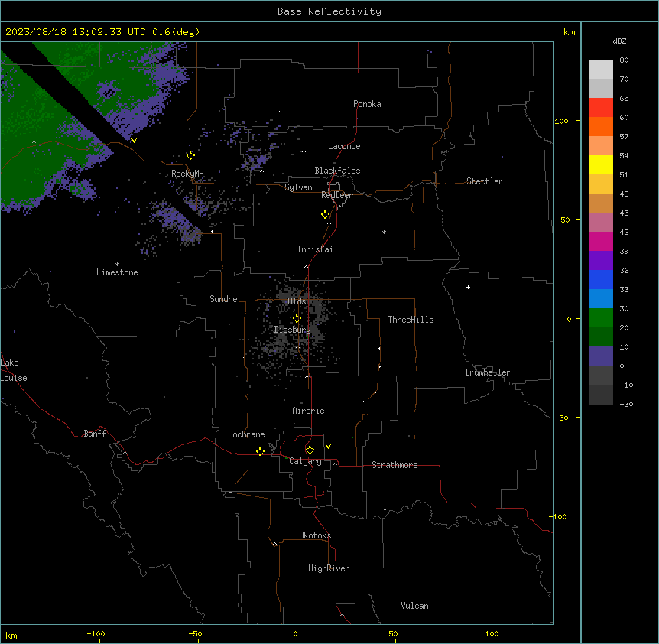The width and height of the screenshot is (659, 644).
Task: Click the asterisk marker above Limestone
Action: tap(117, 264)
